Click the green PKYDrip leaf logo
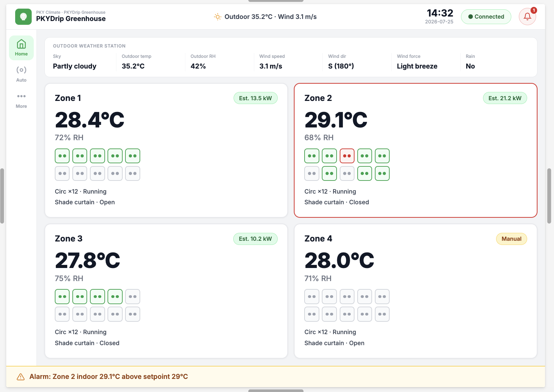Image resolution: width=554 pixels, height=392 pixels. pos(23,17)
